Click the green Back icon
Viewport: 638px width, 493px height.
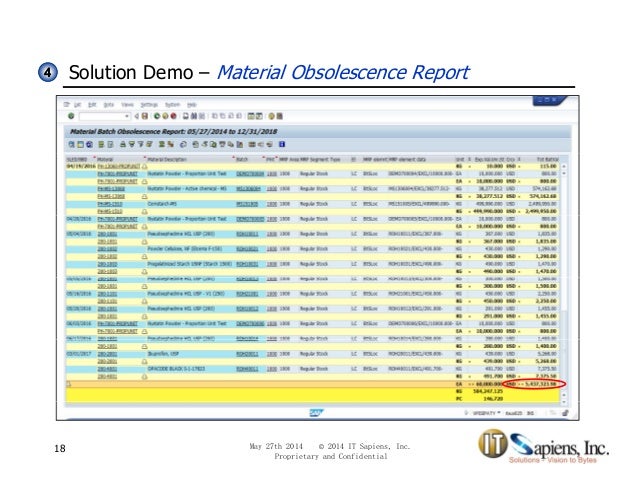tap(157, 116)
